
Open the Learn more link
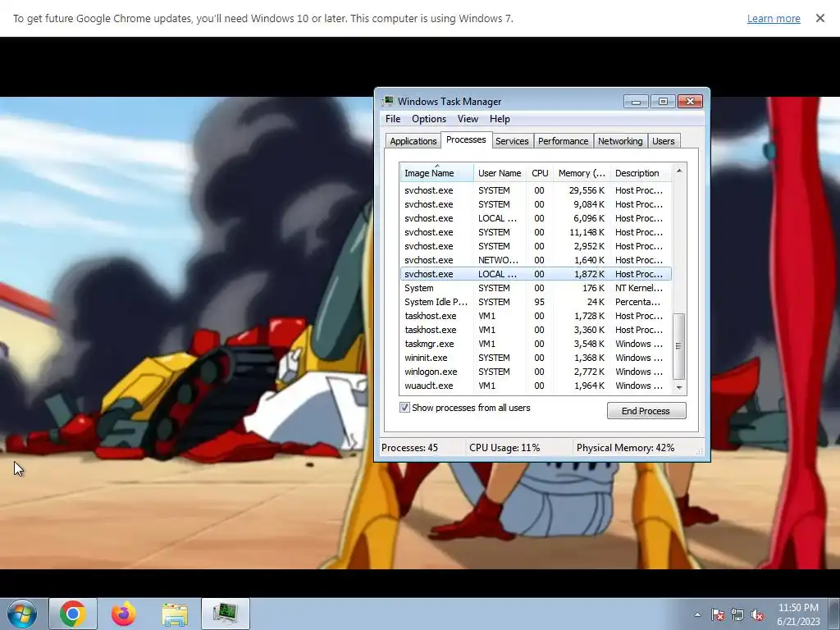coord(774,19)
